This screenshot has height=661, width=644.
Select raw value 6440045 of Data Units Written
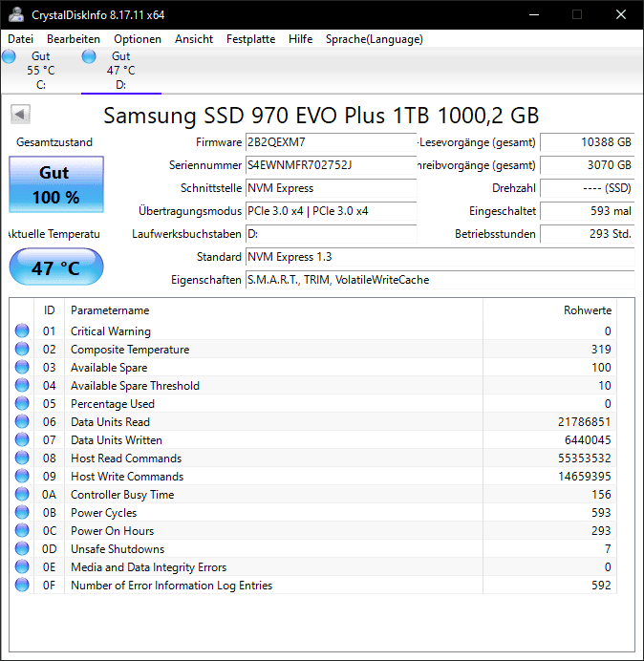click(x=588, y=439)
